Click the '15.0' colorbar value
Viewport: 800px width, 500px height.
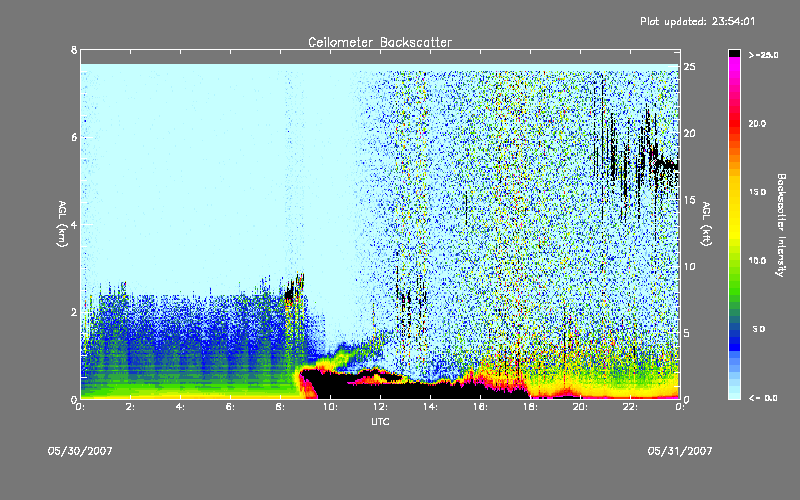click(x=757, y=192)
